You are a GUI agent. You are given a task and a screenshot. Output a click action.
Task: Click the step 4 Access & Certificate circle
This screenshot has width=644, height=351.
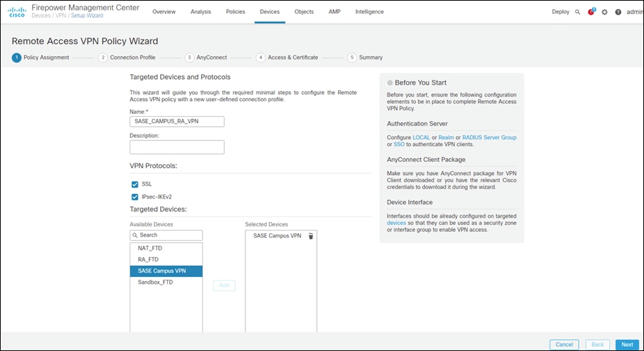pos(261,58)
